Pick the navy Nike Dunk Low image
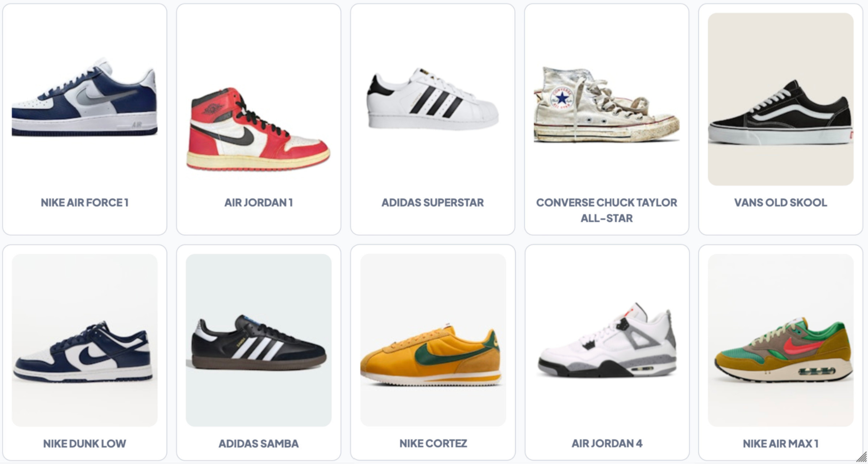Screen dimensions: 868x464 [x=84, y=340]
